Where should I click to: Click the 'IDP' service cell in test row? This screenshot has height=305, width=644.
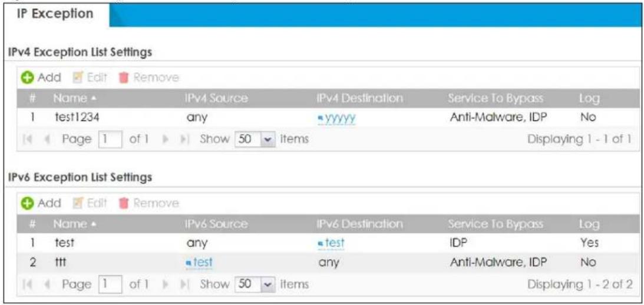click(458, 243)
